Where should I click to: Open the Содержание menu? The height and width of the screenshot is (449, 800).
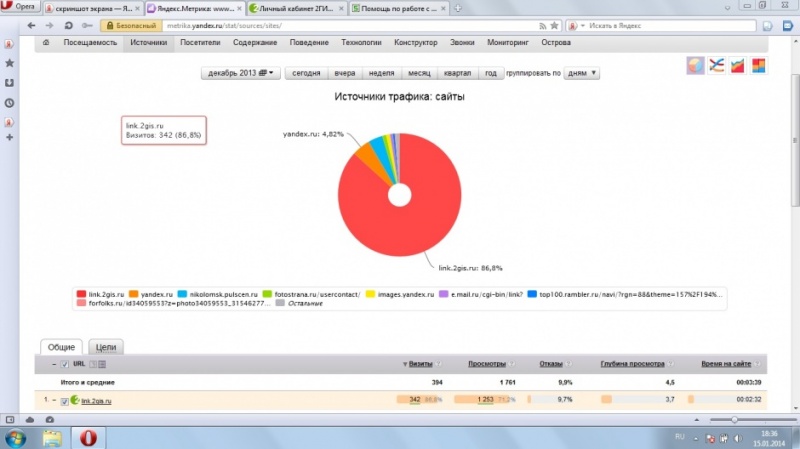click(255, 43)
